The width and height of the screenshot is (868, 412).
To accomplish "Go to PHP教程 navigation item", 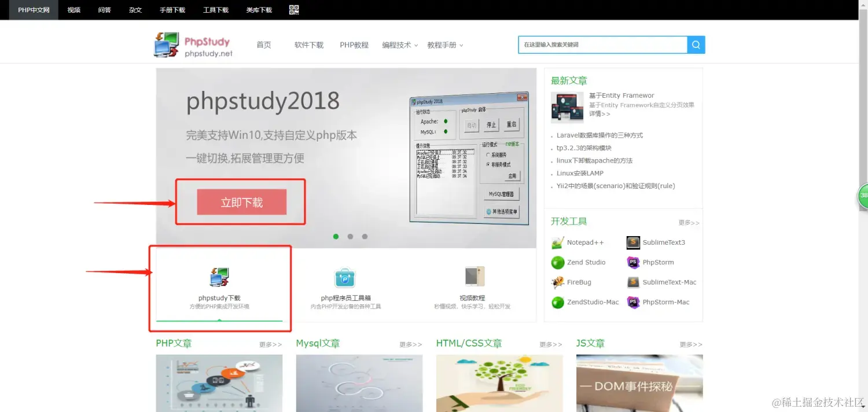I will coord(354,45).
